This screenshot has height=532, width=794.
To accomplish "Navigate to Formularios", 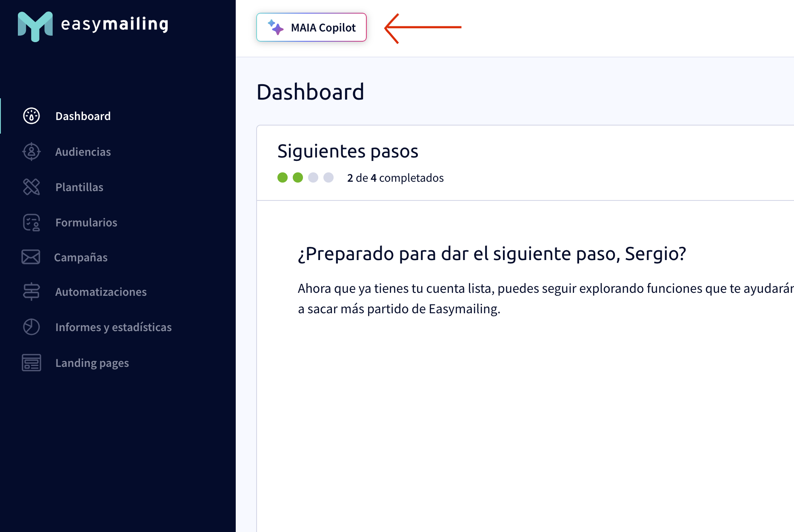I will click(86, 222).
